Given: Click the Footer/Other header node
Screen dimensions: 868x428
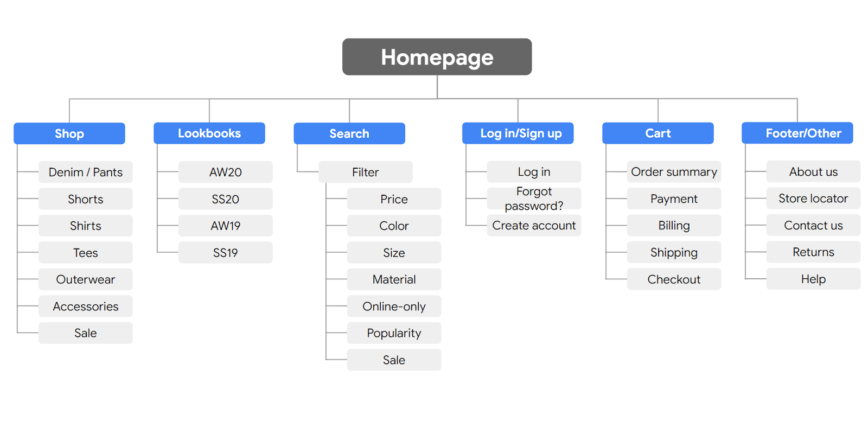Looking at the screenshot, I should (797, 133).
